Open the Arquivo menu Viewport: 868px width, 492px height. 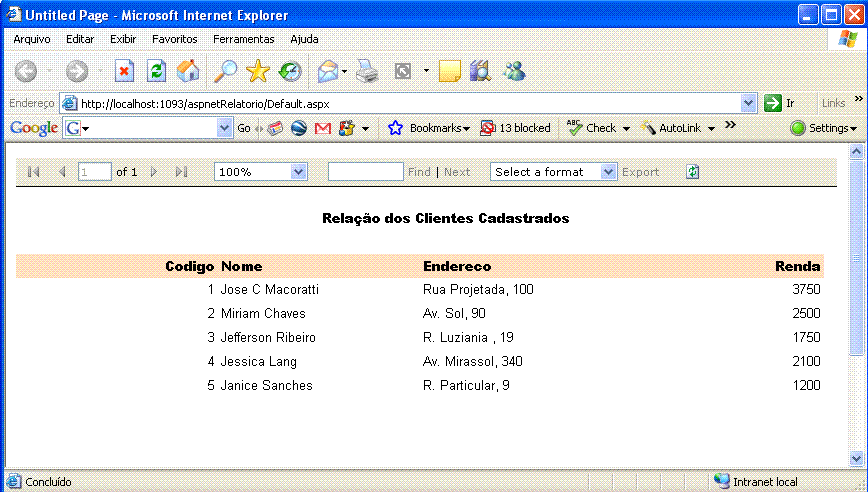coord(32,39)
